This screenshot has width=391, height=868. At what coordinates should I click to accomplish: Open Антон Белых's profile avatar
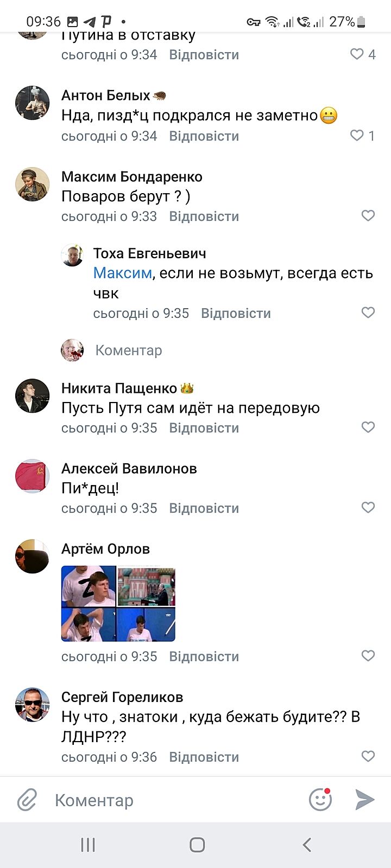pyautogui.click(x=33, y=103)
